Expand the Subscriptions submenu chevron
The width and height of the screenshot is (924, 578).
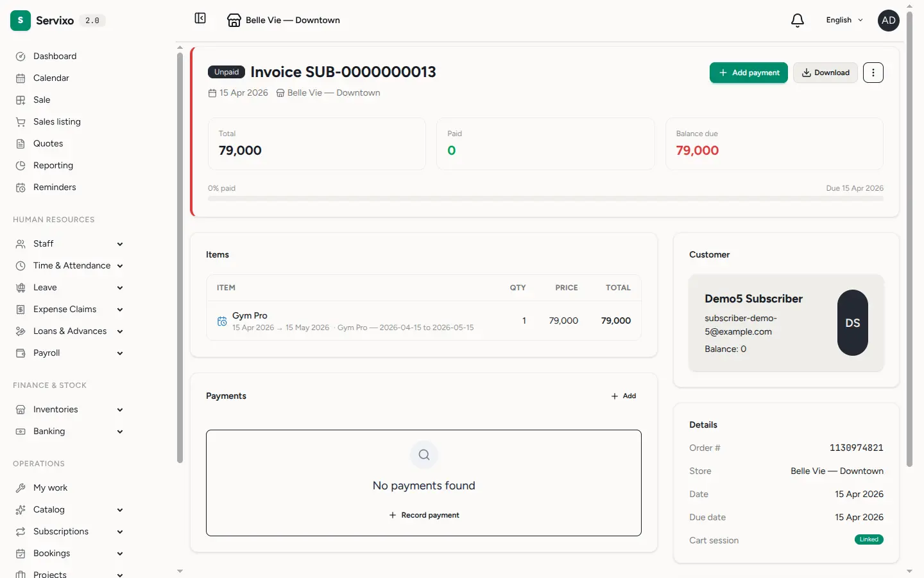pos(120,532)
